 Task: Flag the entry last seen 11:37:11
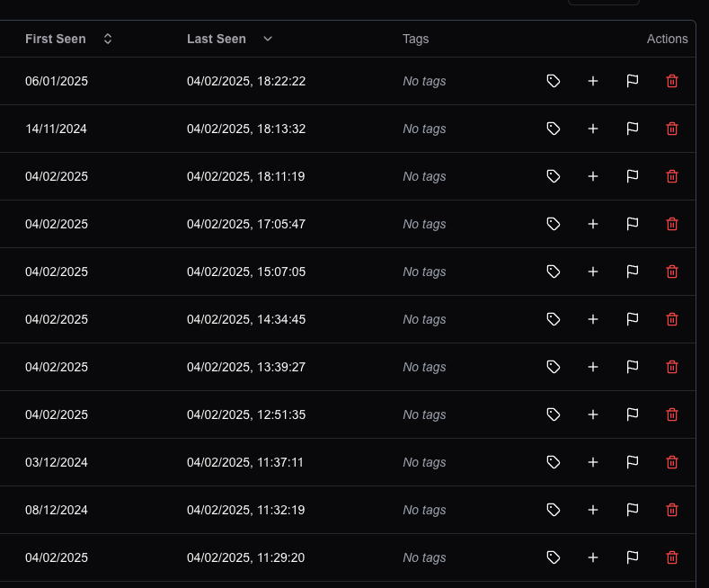click(x=633, y=462)
